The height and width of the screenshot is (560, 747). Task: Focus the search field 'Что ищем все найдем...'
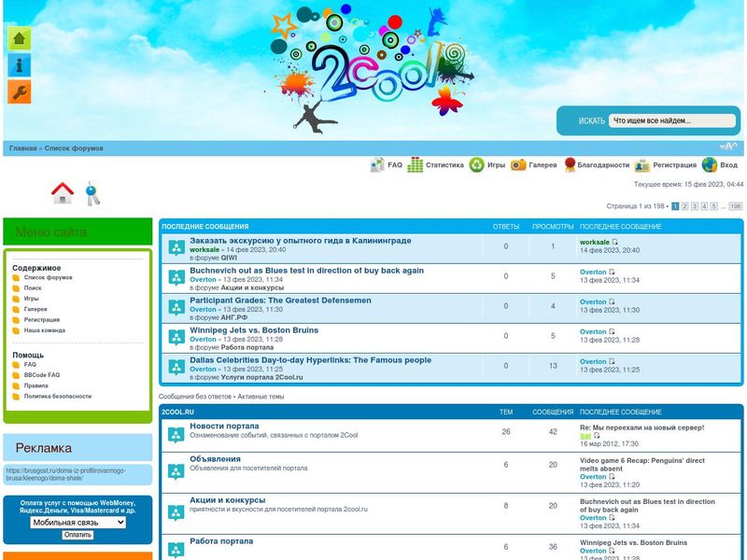671,120
